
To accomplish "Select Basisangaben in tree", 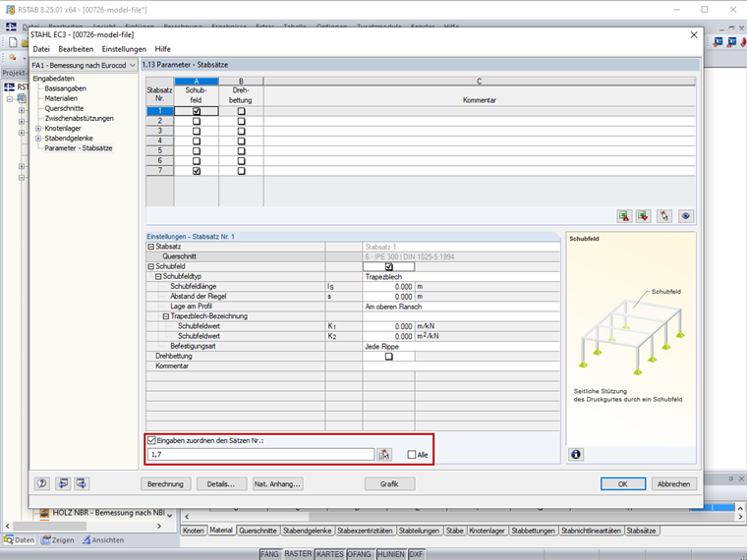I will pyautogui.click(x=65, y=88).
